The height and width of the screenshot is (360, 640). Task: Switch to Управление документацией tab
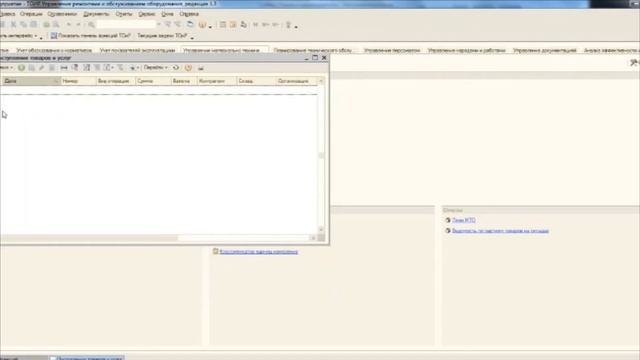[x=544, y=50]
